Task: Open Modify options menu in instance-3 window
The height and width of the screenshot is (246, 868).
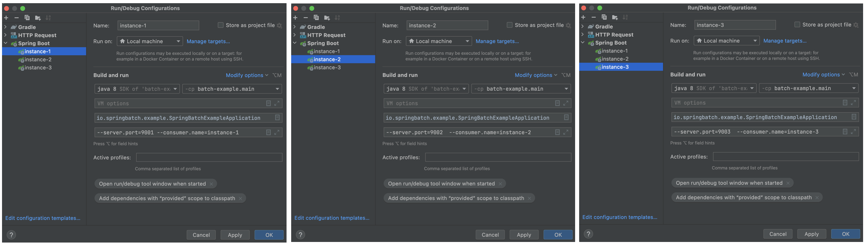Action: 824,75
